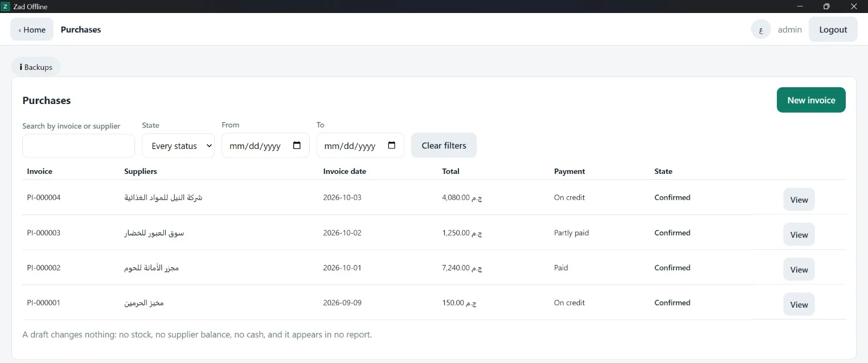This screenshot has height=363, width=868.
Task: Click On credit for PI-000001
Action: 570,302
